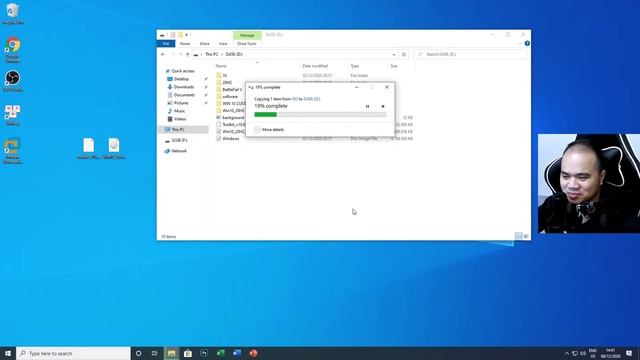
Task: Open Google Chrome desktop shortcut
Action: tap(13, 50)
